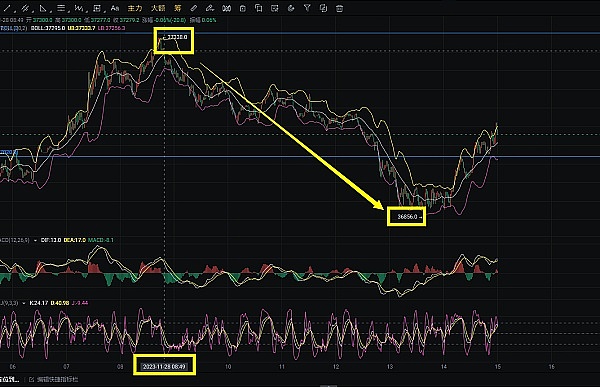Click the MACD:-8.1 value label
The image size is (600, 387).
click(x=101, y=240)
